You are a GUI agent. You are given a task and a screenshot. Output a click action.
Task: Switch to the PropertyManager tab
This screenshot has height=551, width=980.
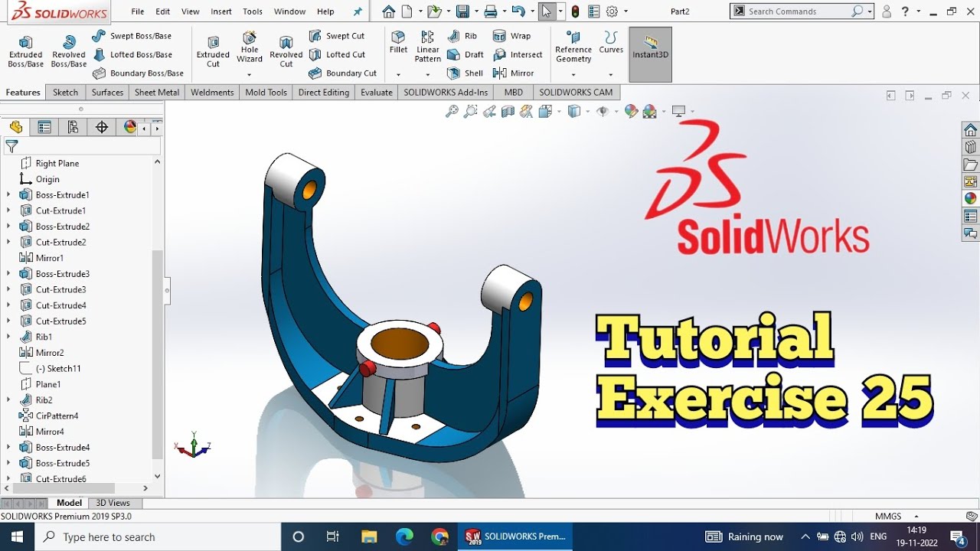pos(44,127)
